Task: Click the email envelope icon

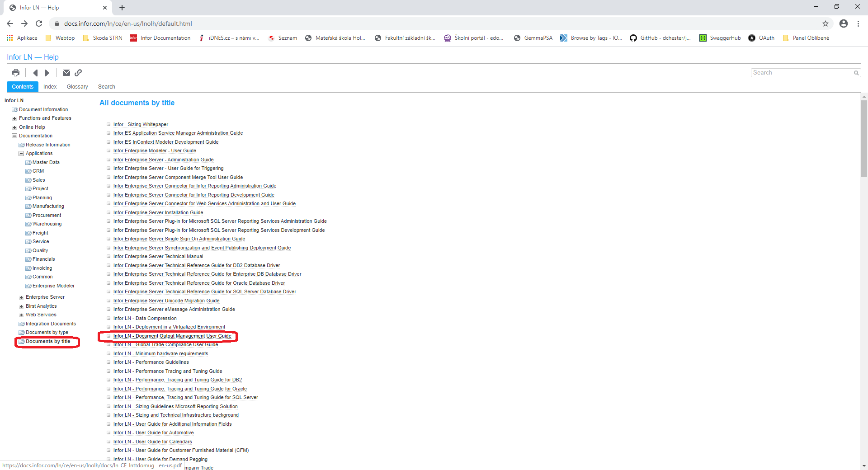Action: (66, 73)
